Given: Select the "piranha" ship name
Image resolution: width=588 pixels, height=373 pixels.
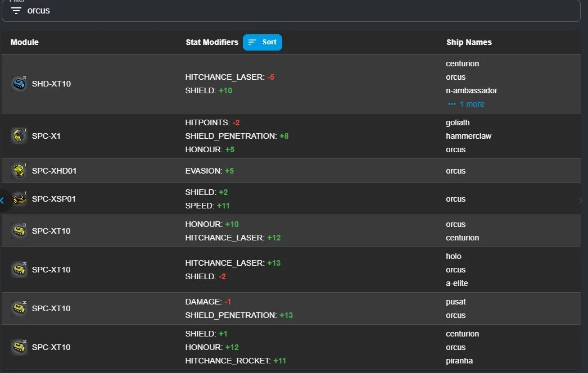Looking at the screenshot, I should 459,361.
